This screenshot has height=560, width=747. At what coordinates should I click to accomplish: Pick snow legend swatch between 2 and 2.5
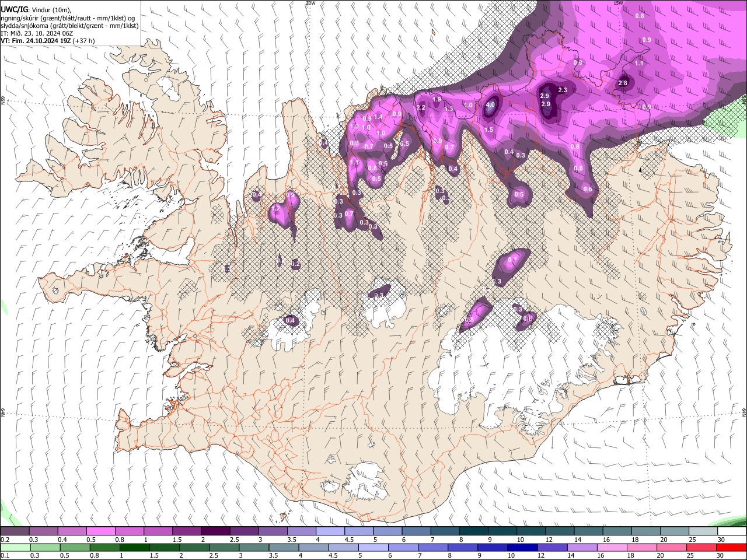(215, 531)
